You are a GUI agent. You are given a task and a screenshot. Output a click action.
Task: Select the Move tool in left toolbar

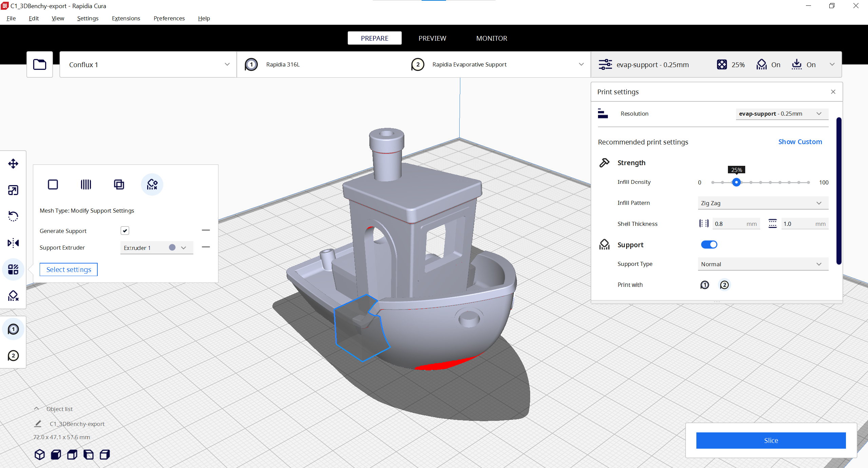click(x=13, y=164)
